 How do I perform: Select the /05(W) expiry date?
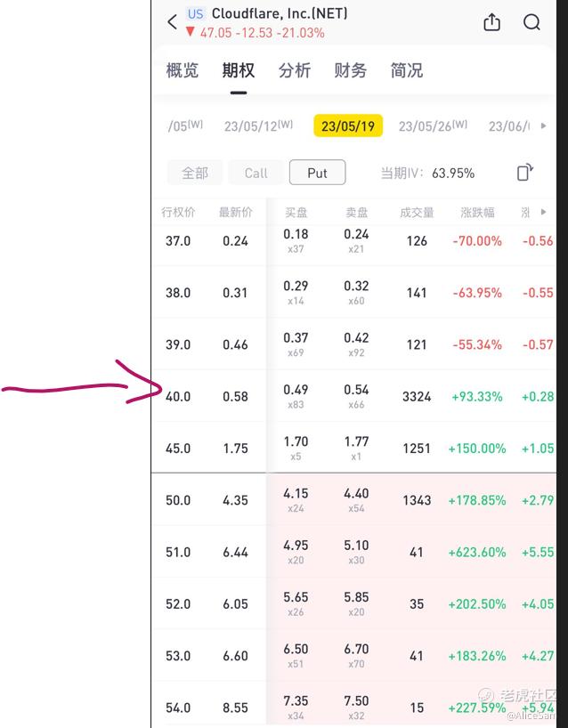point(185,125)
